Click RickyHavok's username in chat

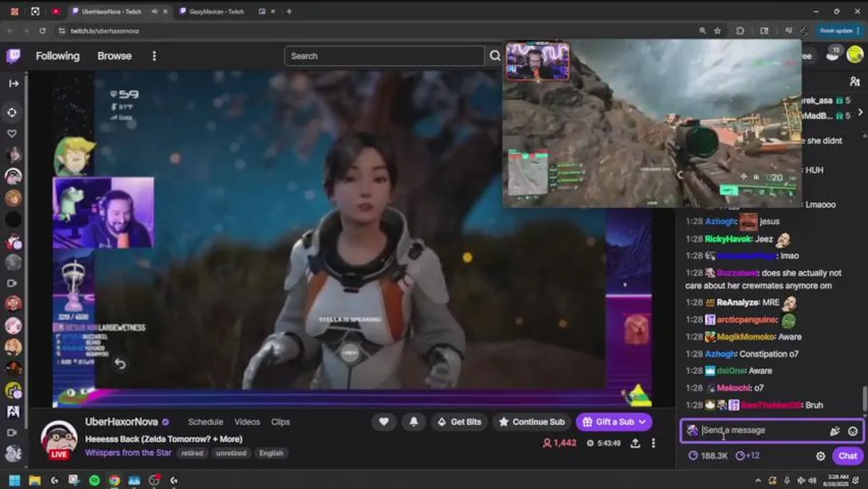click(729, 239)
